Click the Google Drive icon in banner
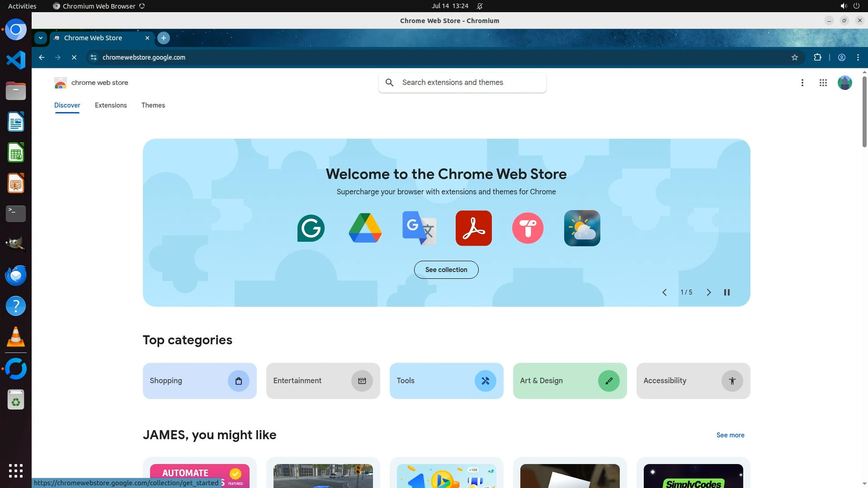The width and height of the screenshot is (868, 488). point(365,228)
